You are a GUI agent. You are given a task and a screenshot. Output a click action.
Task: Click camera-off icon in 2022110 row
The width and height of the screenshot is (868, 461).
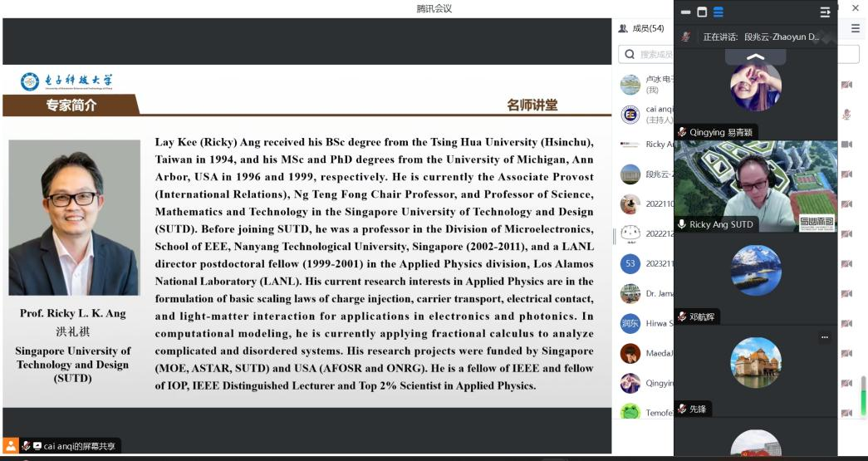(846, 204)
